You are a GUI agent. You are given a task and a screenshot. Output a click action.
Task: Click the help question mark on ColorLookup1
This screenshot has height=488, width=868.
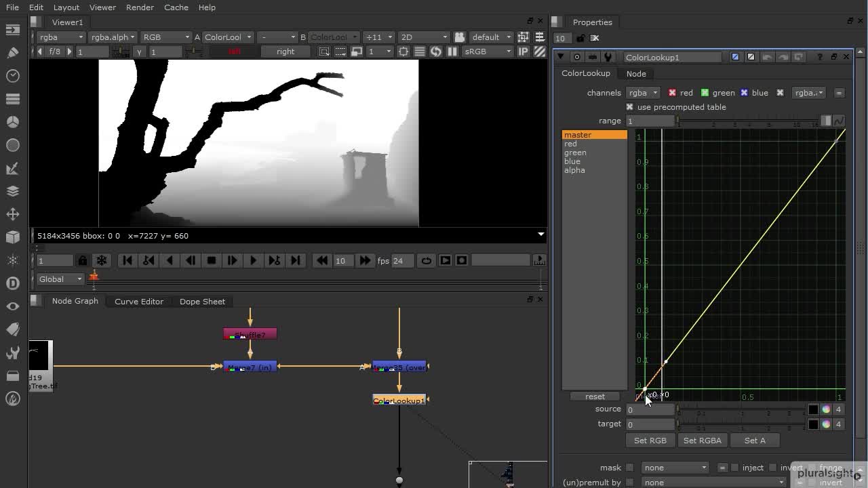(x=819, y=58)
